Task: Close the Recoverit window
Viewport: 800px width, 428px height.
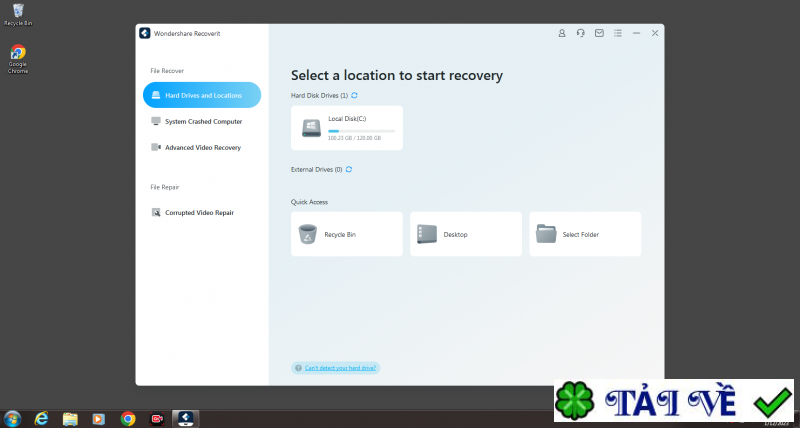Action: [655, 33]
